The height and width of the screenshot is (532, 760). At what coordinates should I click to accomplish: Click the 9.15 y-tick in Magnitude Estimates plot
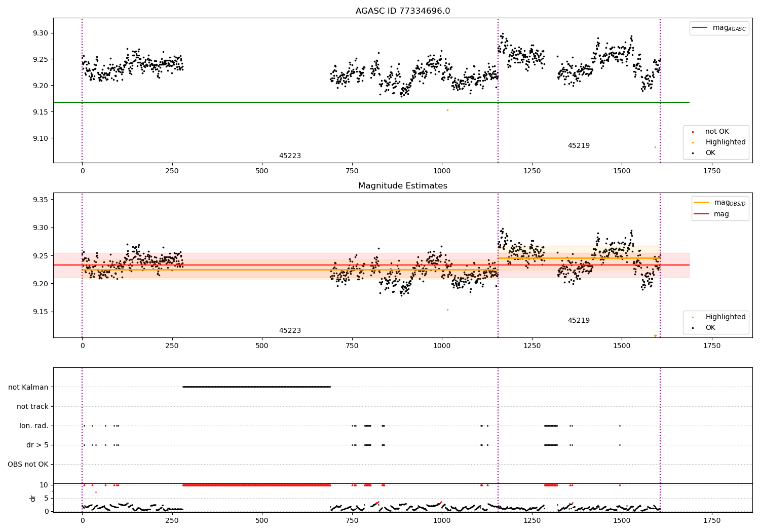(41, 312)
